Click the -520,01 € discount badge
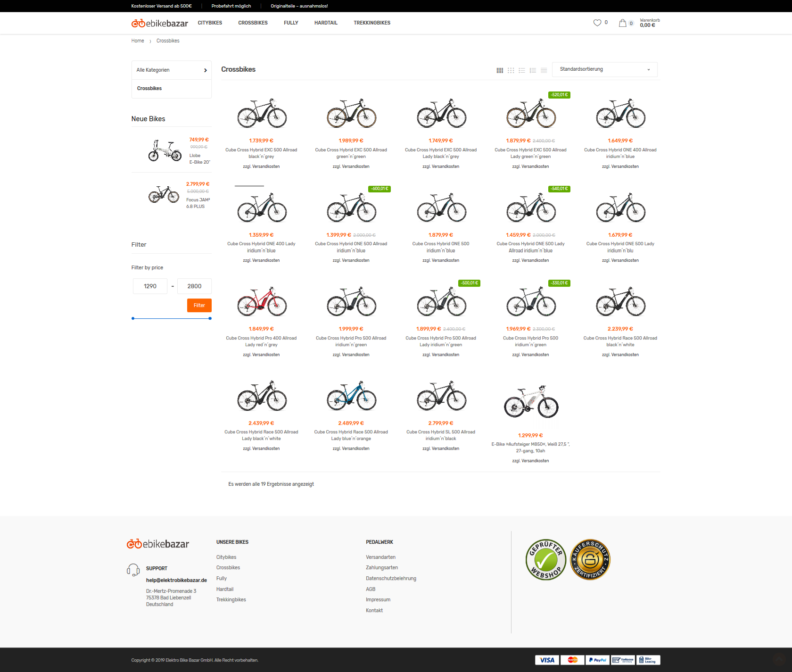This screenshot has height=672, width=792. [559, 95]
